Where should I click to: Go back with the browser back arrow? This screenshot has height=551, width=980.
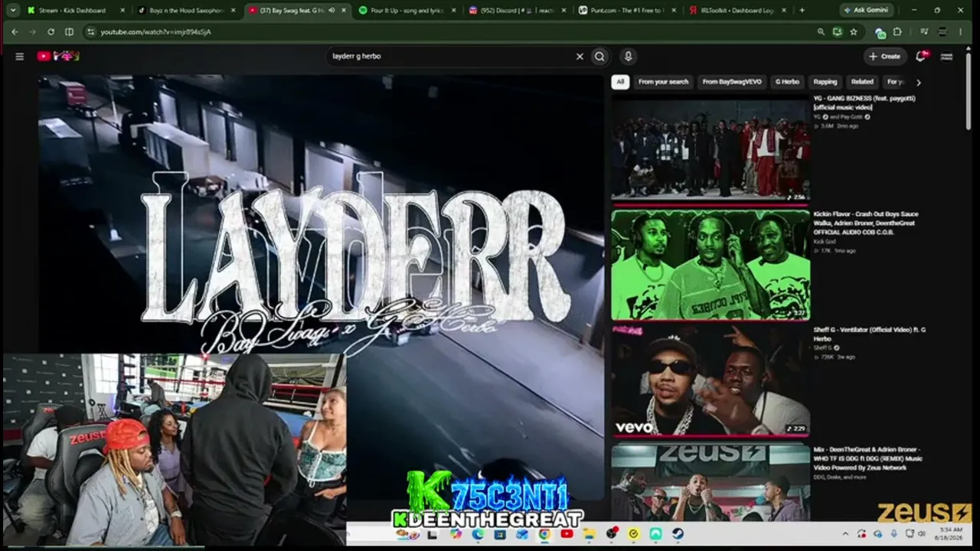(15, 31)
